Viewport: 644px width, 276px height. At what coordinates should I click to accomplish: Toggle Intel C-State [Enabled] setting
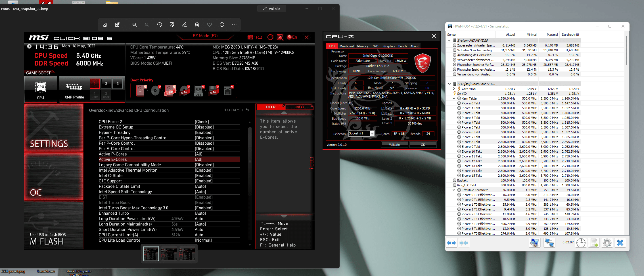click(x=204, y=176)
